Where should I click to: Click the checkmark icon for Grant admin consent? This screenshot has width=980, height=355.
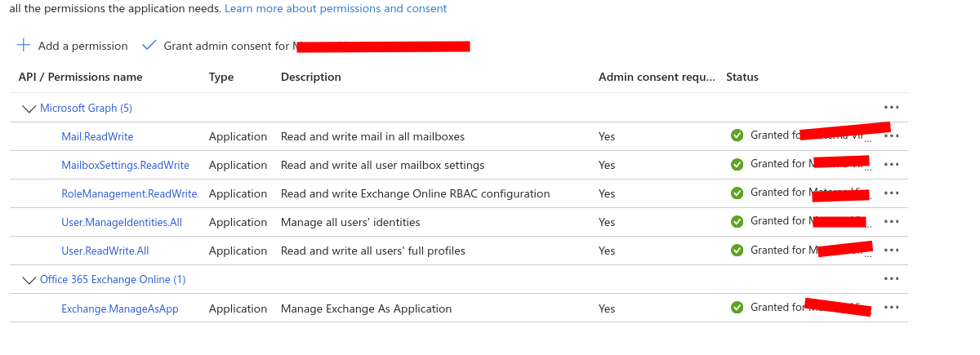149,45
